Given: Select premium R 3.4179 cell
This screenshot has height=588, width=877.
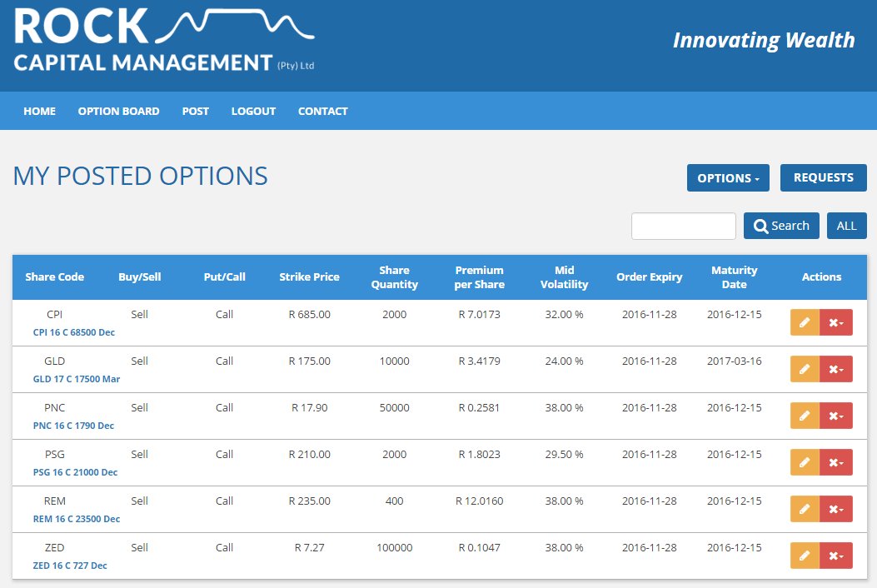Looking at the screenshot, I should tap(480, 361).
